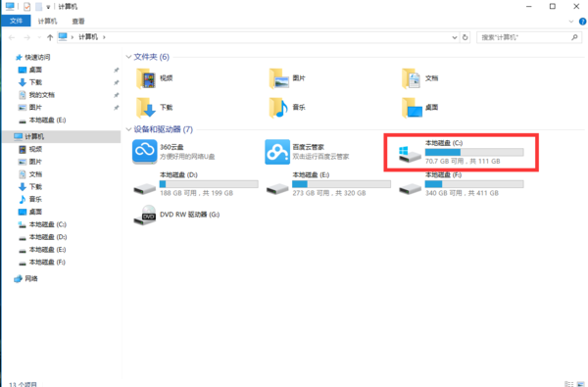
Task: Go back to previous location
Action: [x=12, y=37]
